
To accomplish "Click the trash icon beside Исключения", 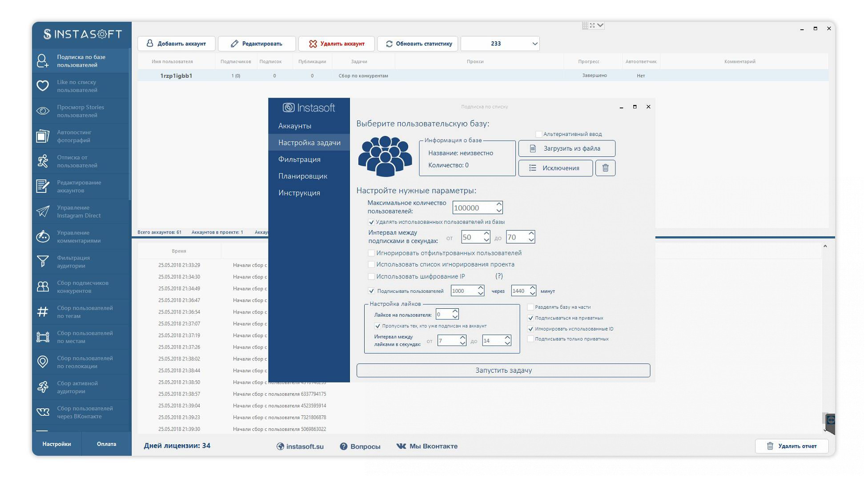I will pyautogui.click(x=605, y=168).
